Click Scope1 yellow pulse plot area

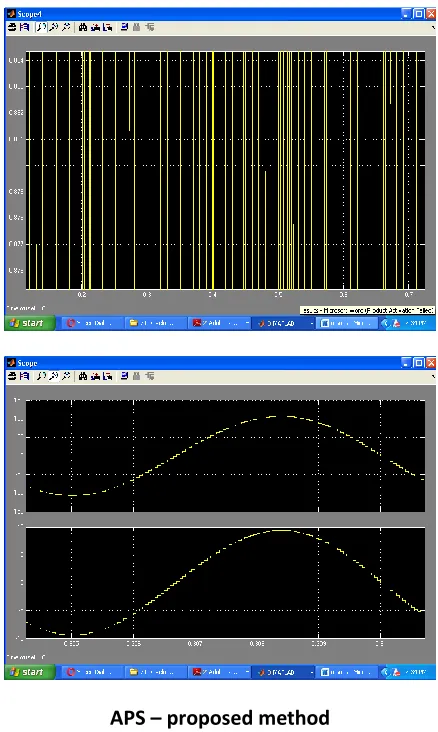(225, 170)
